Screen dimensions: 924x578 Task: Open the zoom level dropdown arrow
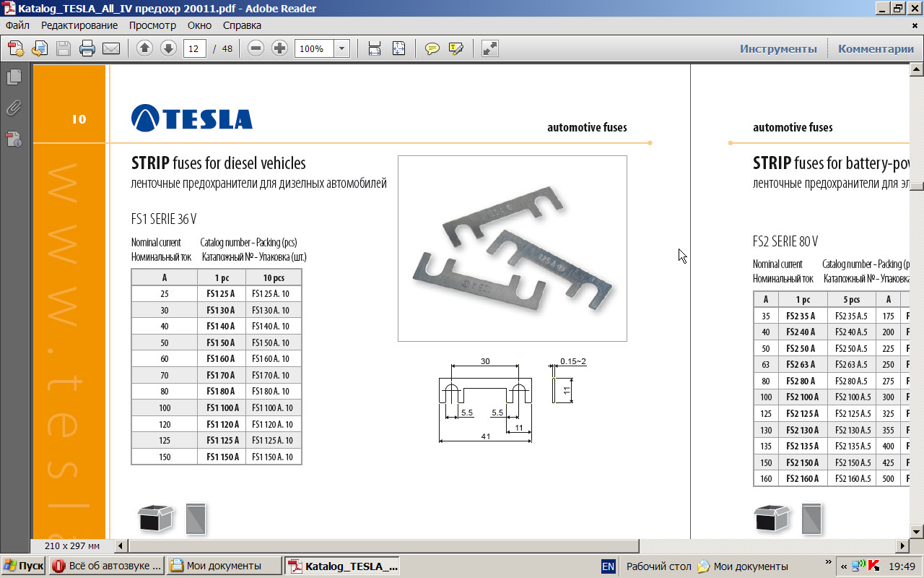(341, 49)
